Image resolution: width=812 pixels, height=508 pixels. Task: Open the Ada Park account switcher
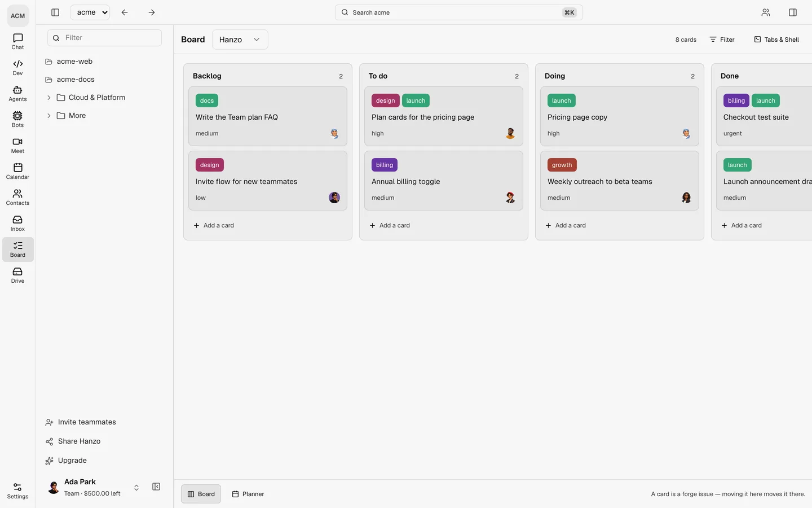tap(94, 487)
